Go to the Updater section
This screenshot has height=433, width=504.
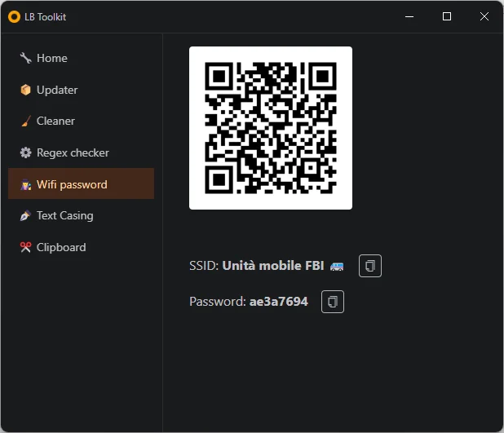[x=81, y=90]
